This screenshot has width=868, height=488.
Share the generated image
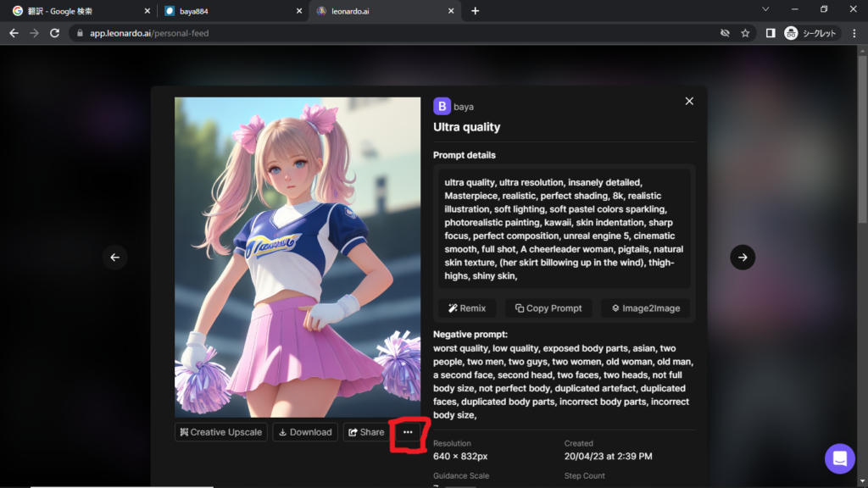365,432
